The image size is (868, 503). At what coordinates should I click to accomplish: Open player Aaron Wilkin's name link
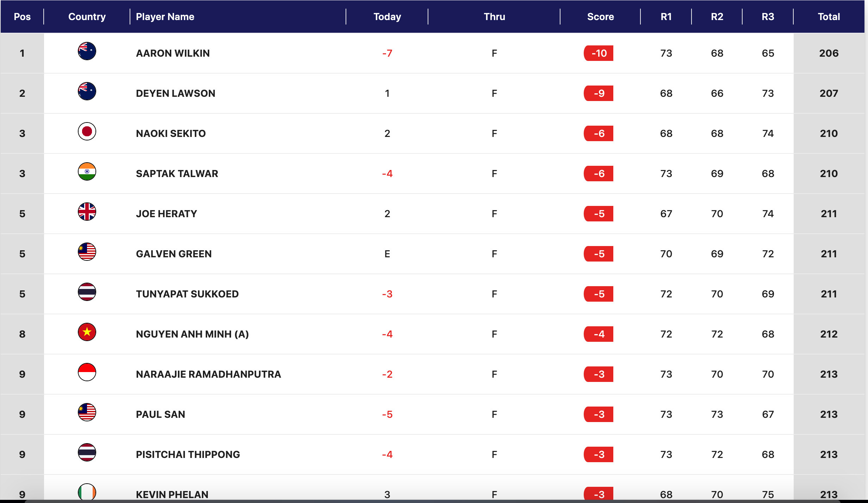click(173, 53)
